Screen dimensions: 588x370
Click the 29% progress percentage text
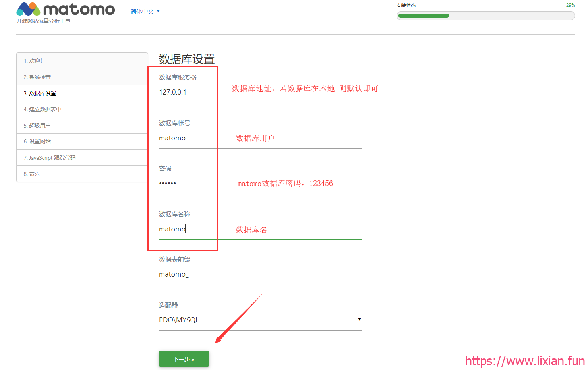571,5
